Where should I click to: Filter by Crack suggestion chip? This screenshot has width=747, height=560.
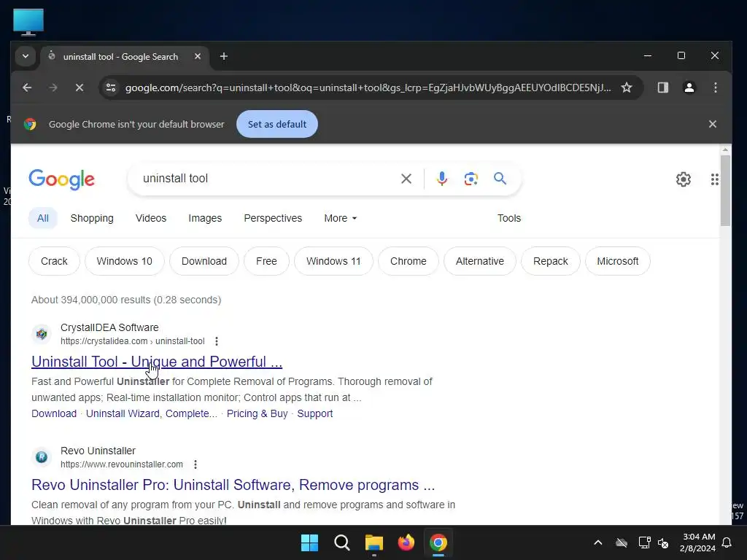[54, 261]
